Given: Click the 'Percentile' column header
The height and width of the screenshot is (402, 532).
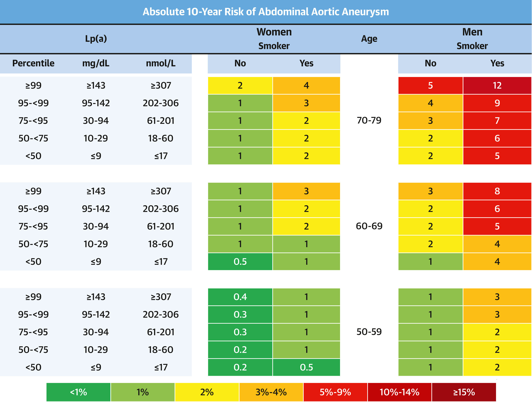Looking at the screenshot, I should [33, 63].
